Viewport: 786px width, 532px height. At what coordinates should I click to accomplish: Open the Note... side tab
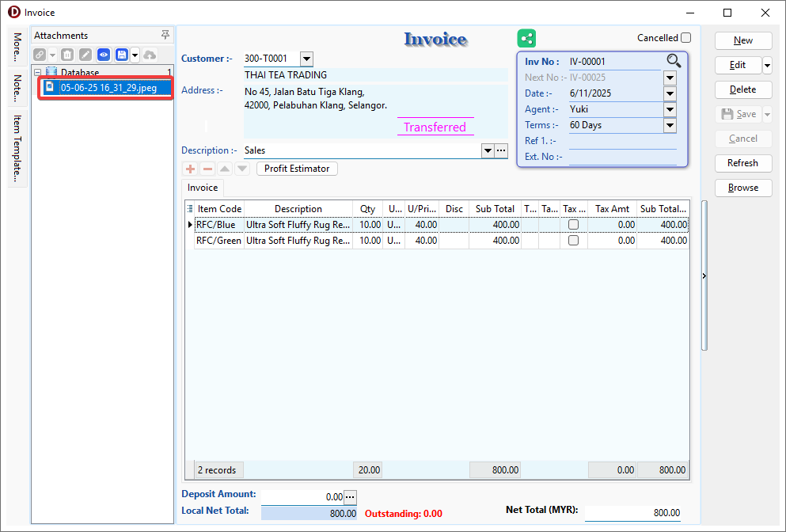tap(17, 88)
